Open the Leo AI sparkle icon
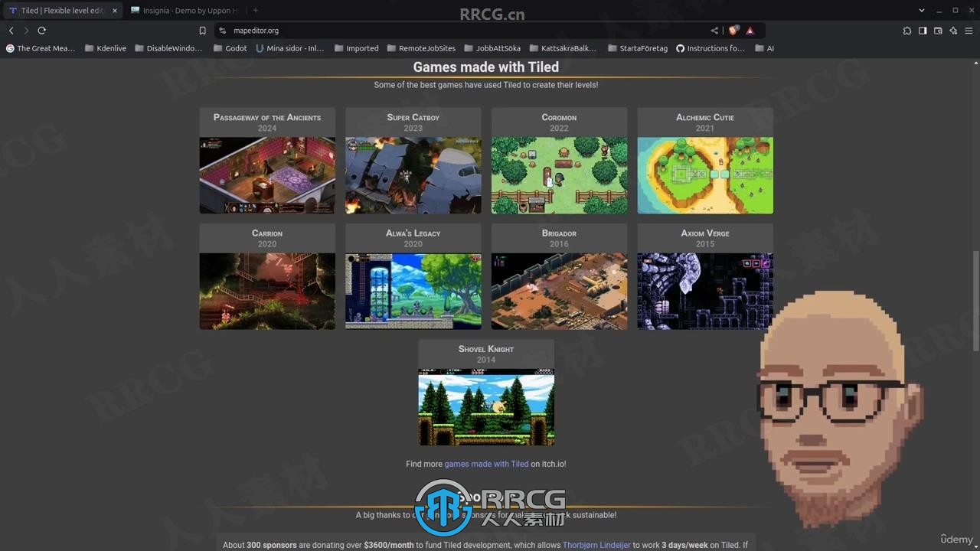The image size is (980, 551). point(953,31)
